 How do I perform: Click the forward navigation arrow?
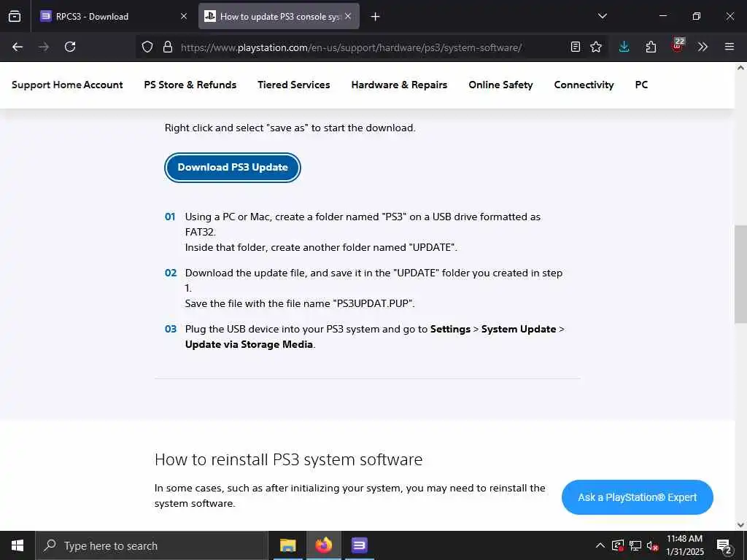[44, 47]
